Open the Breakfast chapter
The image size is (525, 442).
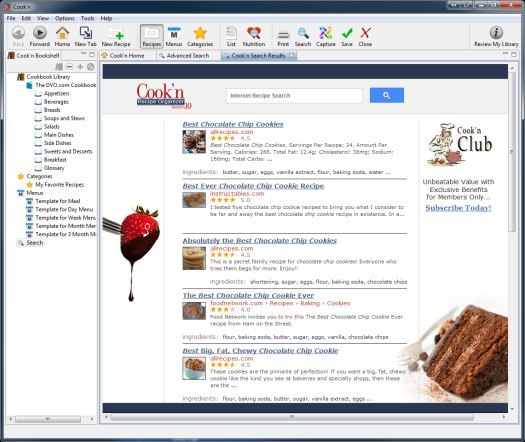click(55, 160)
